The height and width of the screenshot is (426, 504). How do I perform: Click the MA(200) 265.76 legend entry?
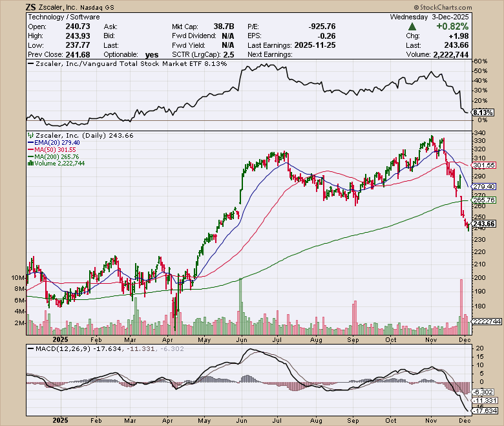54,156
